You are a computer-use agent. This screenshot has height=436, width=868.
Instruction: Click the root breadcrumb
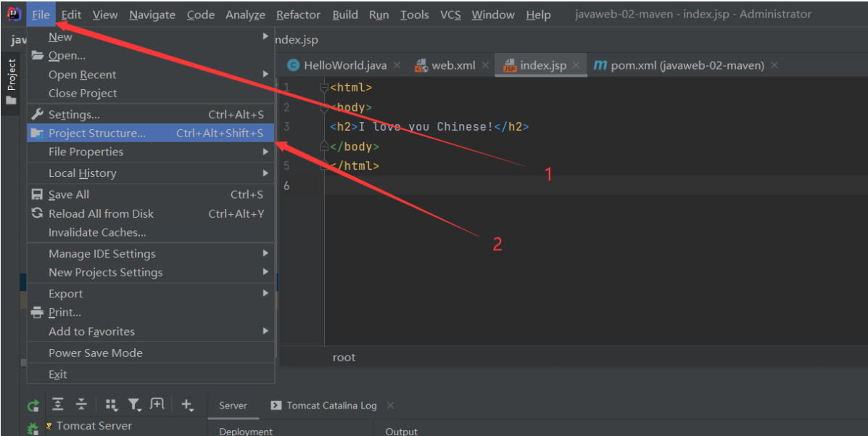[x=344, y=358]
